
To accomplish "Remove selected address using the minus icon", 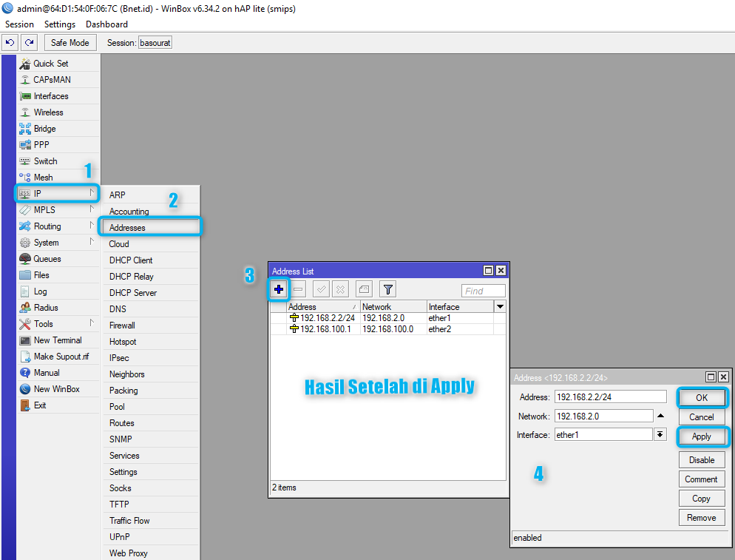I will point(299,289).
